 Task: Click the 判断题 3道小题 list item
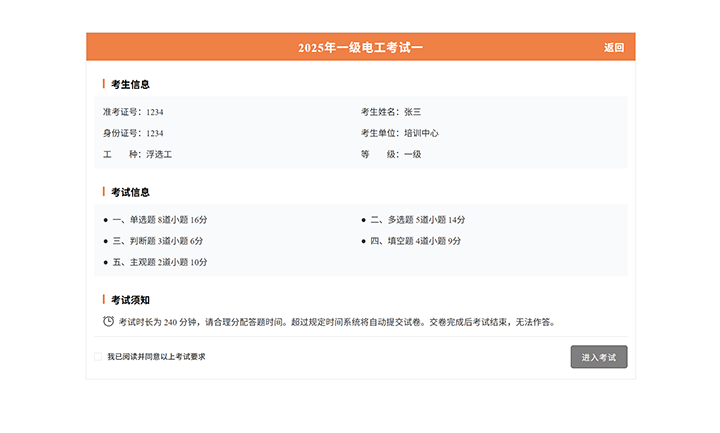point(157,241)
